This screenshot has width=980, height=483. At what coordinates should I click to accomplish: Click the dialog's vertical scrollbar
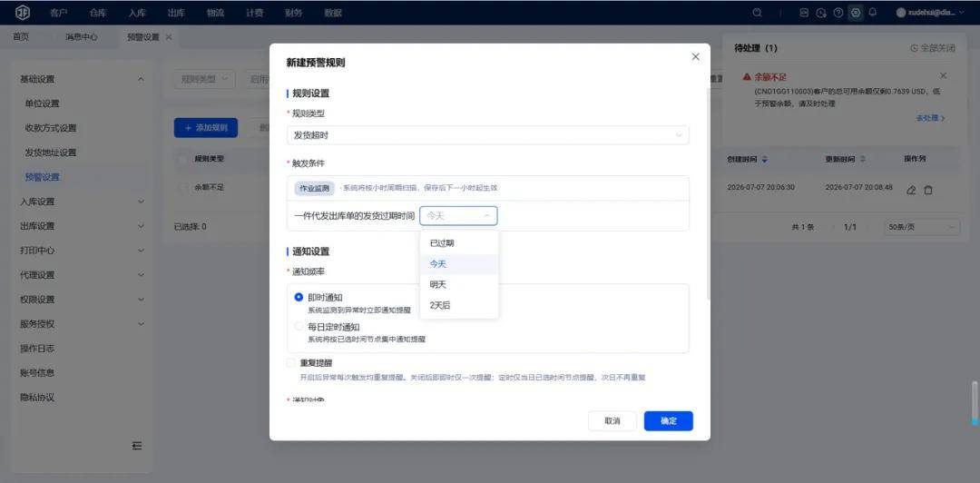(x=708, y=194)
